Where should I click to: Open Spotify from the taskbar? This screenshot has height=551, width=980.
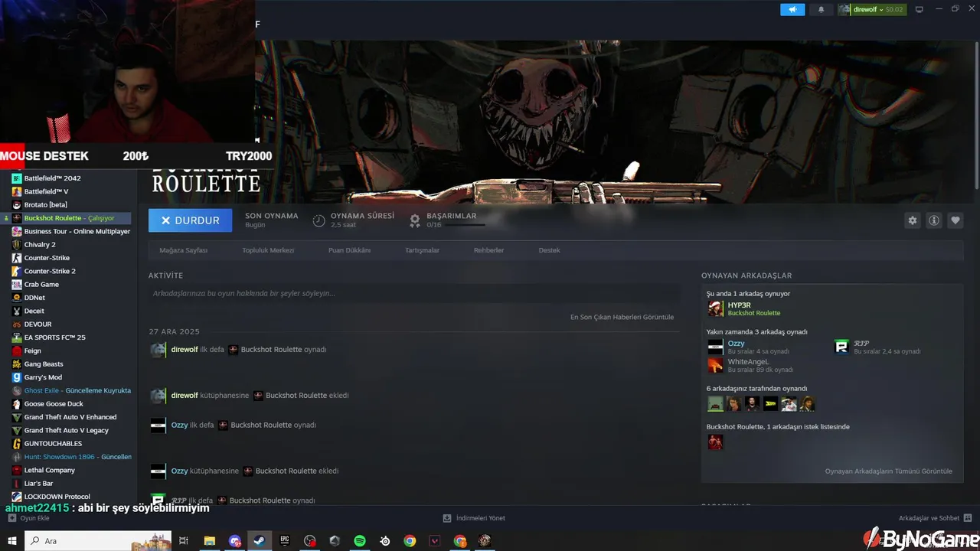[x=360, y=541]
